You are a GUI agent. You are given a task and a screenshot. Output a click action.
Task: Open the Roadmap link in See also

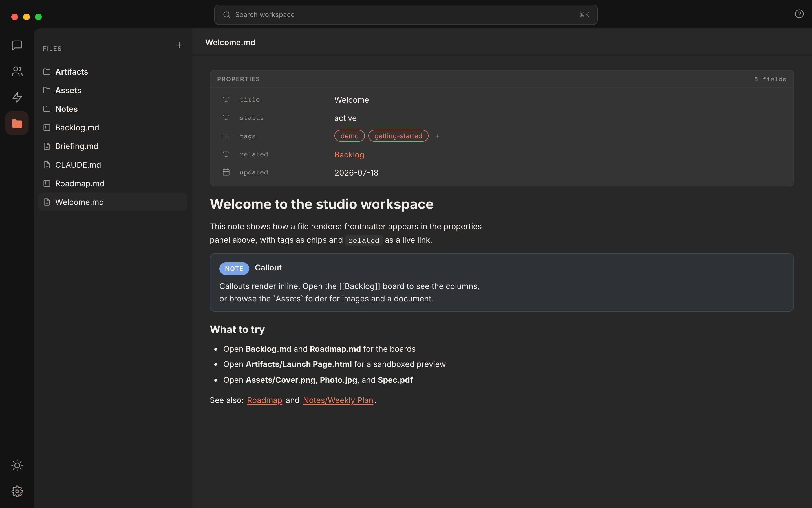tap(264, 400)
